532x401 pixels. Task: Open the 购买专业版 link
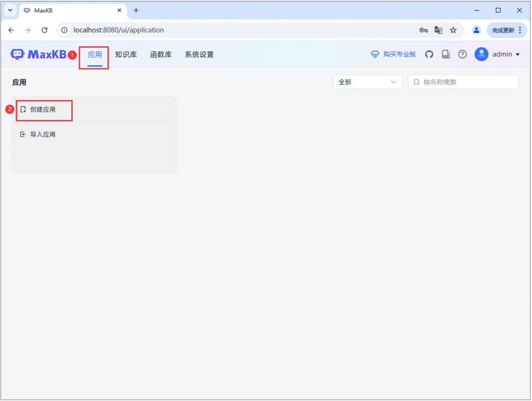coord(400,55)
